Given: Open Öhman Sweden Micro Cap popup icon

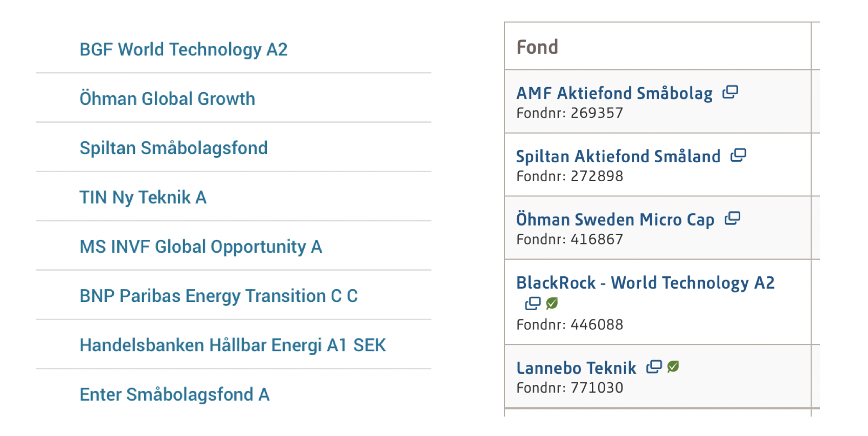Looking at the screenshot, I should pyautogui.click(x=733, y=219).
